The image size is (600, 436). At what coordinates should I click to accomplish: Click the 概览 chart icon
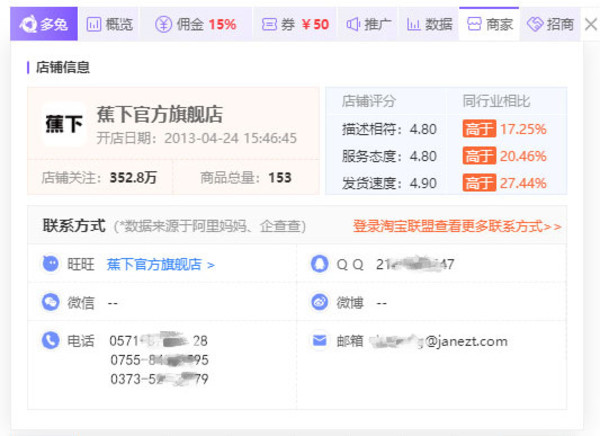click(94, 25)
